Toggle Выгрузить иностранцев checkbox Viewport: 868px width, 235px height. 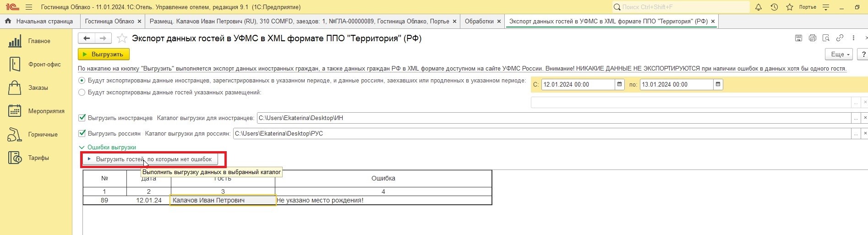click(82, 118)
